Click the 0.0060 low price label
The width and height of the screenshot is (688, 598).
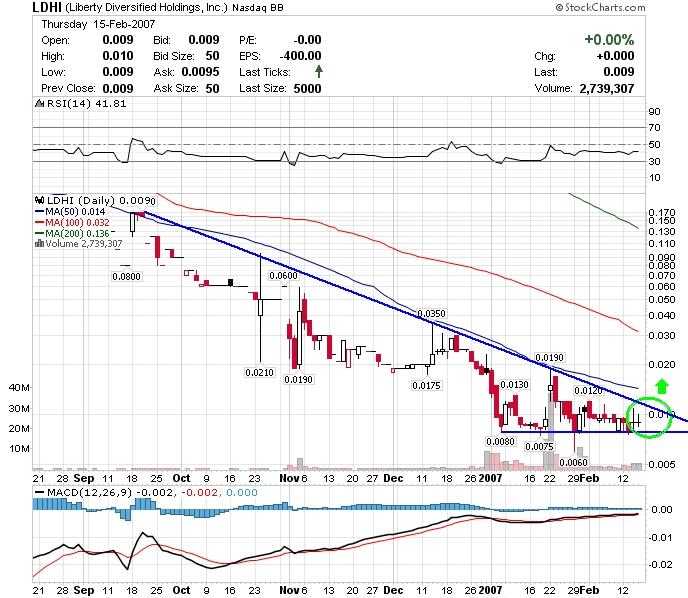pos(573,462)
